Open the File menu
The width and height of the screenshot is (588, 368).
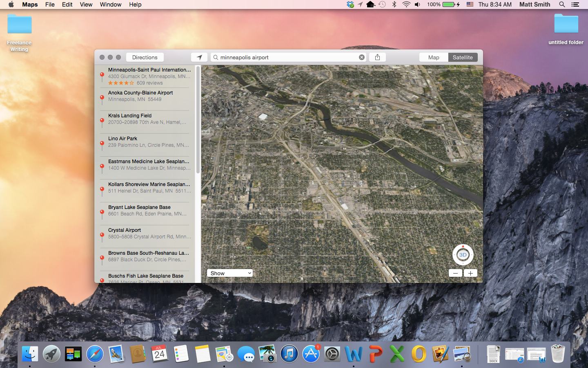point(50,4)
